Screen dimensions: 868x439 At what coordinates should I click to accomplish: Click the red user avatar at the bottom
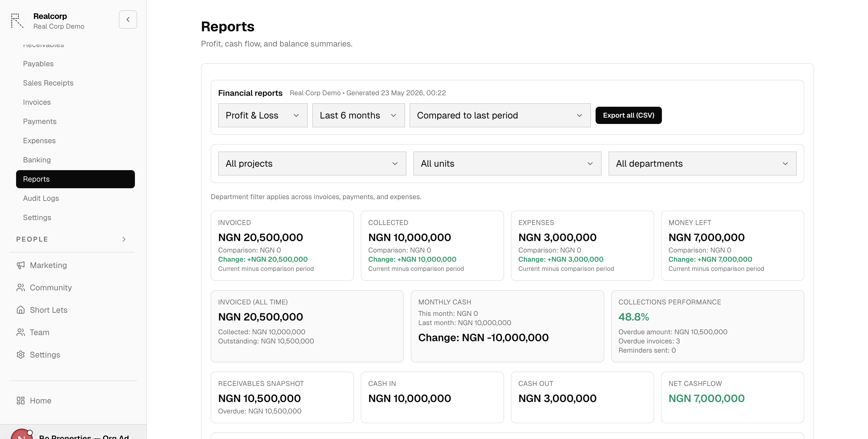[x=22, y=434]
